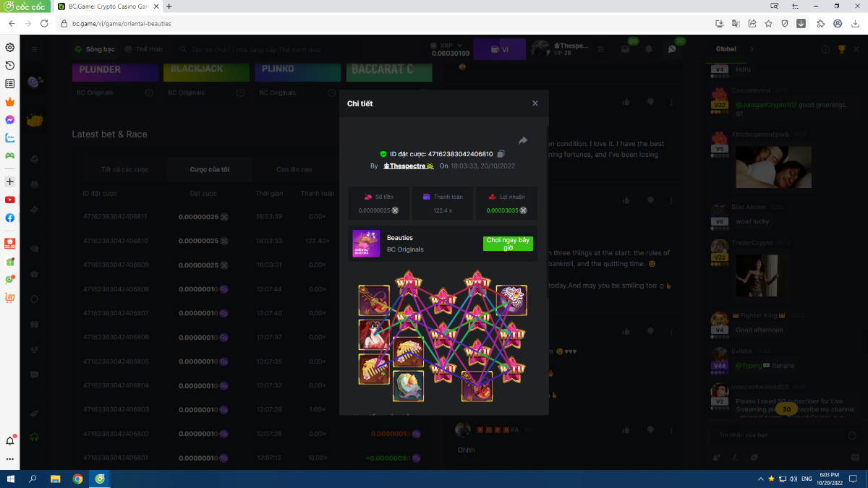This screenshot has height=488, width=868.
Task: Open Chrome from the Windows taskbar
Action: 77,479
